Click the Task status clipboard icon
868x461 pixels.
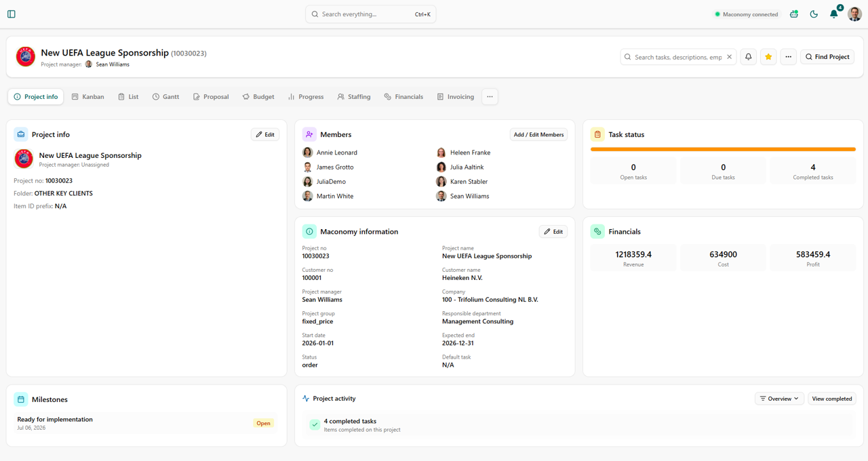coord(597,135)
